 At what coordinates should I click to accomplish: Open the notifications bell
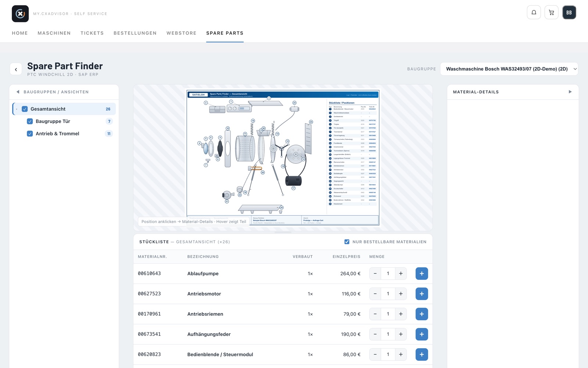pos(534,13)
